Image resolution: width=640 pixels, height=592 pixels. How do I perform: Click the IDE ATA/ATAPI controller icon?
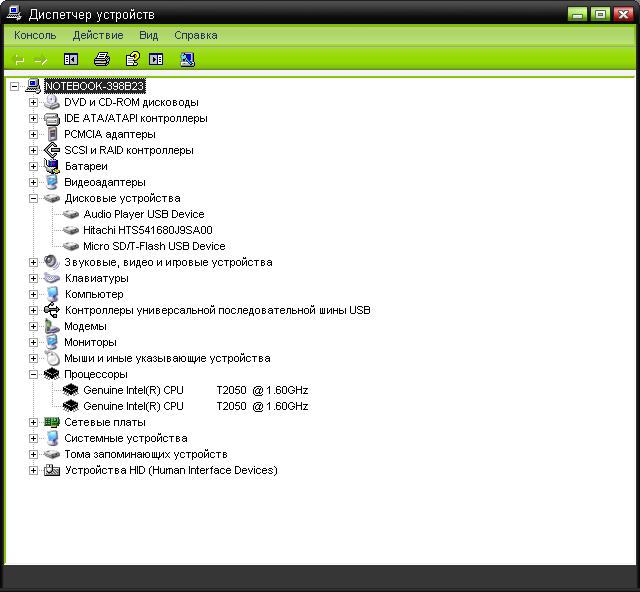[x=52, y=118]
